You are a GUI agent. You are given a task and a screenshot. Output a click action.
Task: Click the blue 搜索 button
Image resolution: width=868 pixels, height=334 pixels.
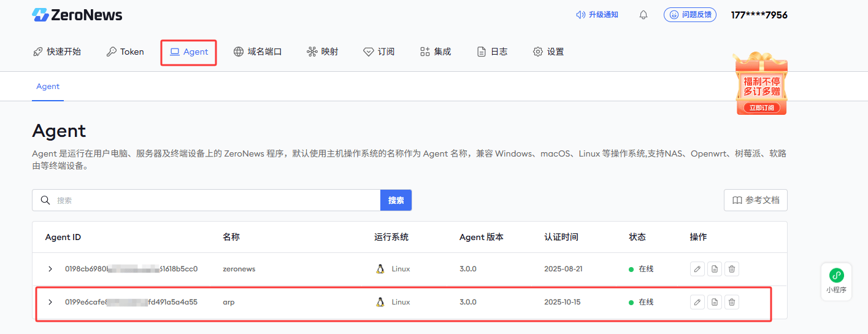(x=396, y=200)
